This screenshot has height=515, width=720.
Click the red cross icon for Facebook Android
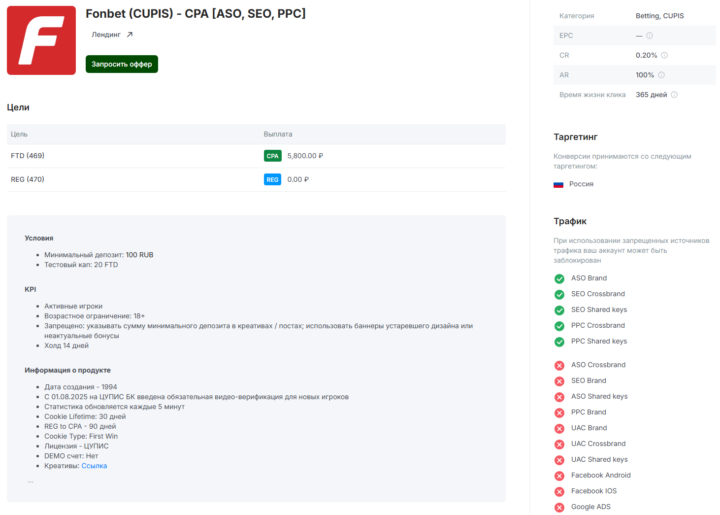point(559,476)
